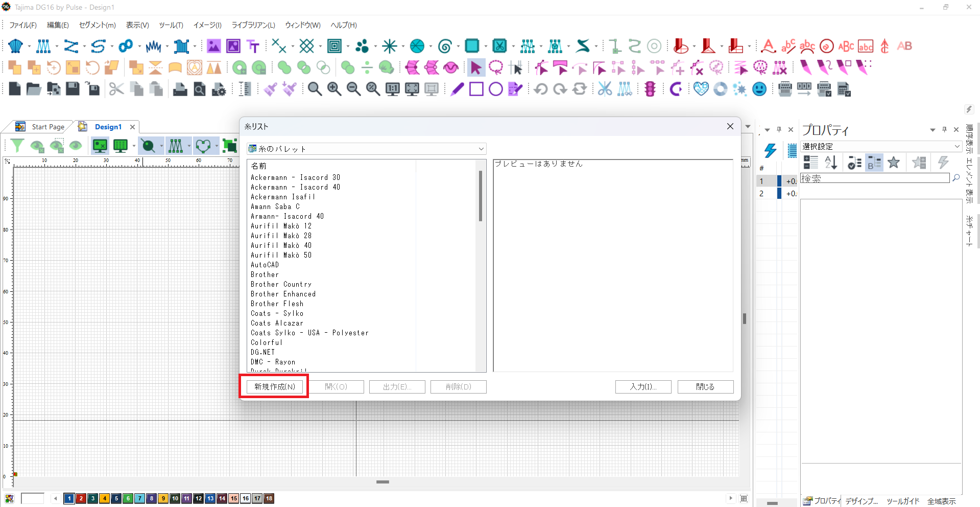The width and height of the screenshot is (980, 507).
Task: Click the 閉じる button
Action: coord(705,386)
